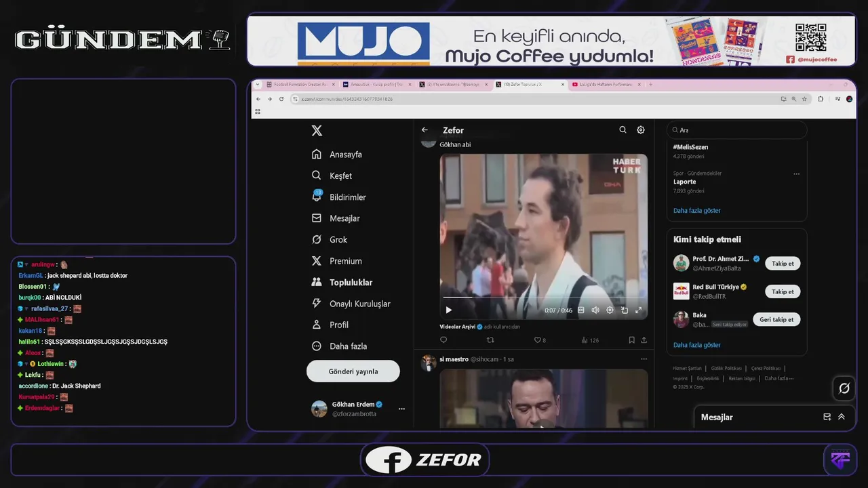Toggle video captions CC button
The image size is (868, 488).
(x=581, y=310)
